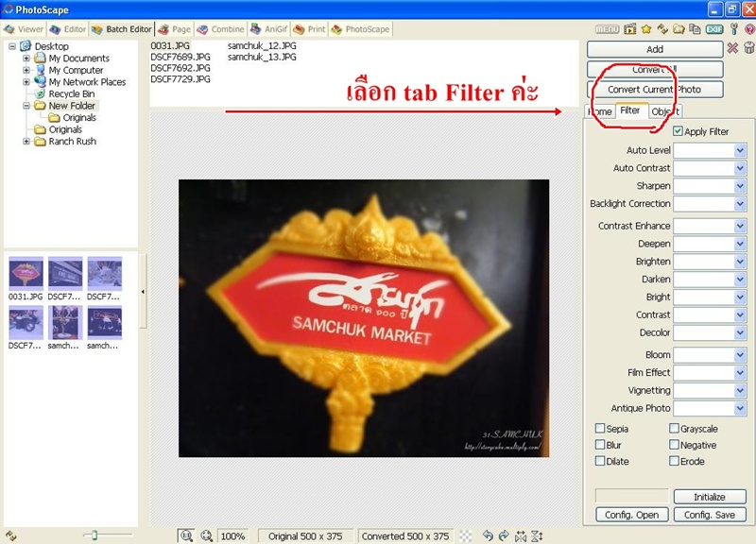Collapse the New Folder tree node
Image resolution: width=756 pixels, height=544 pixels.
point(26,106)
